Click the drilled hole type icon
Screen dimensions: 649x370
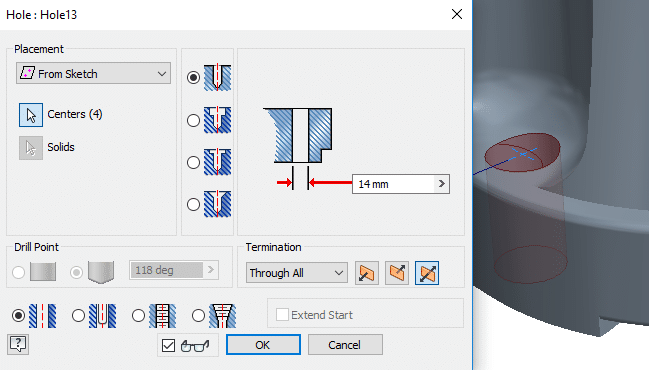pos(217,77)
